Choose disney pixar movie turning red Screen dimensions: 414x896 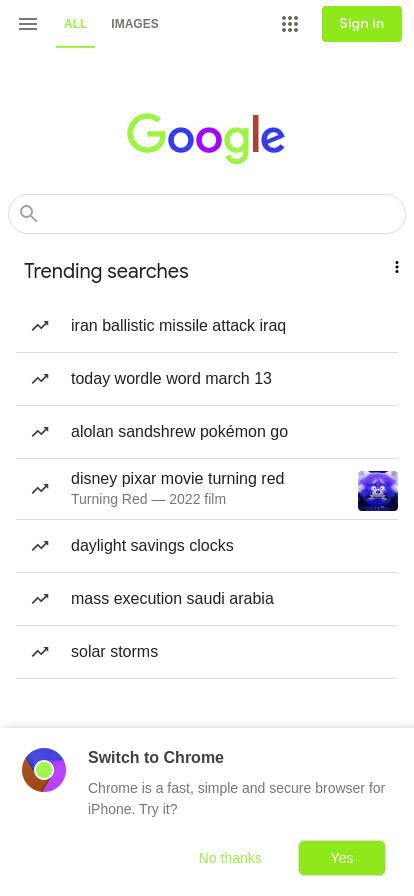207,489
